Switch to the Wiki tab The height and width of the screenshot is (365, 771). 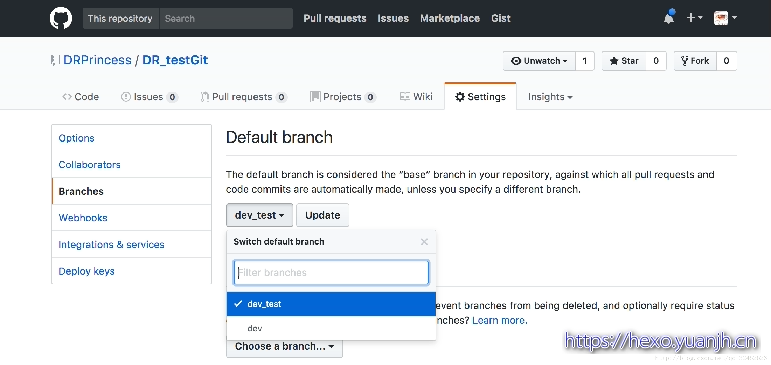(416, 97)
